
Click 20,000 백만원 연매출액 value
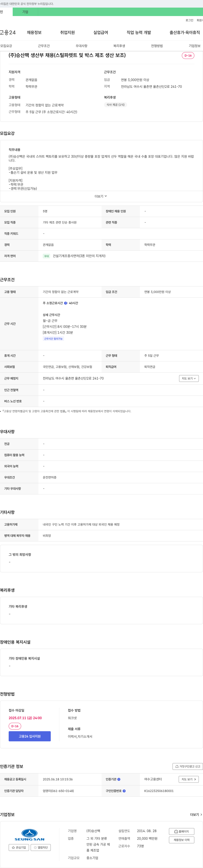tap(147, 838)
